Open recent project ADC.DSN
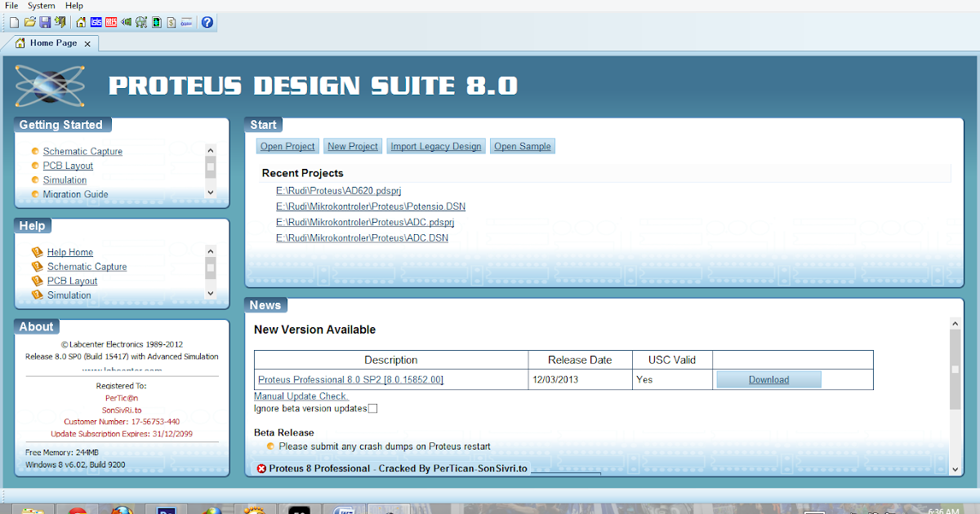The height and width of the screenshot is (514, 980). (x=362, y=238)
